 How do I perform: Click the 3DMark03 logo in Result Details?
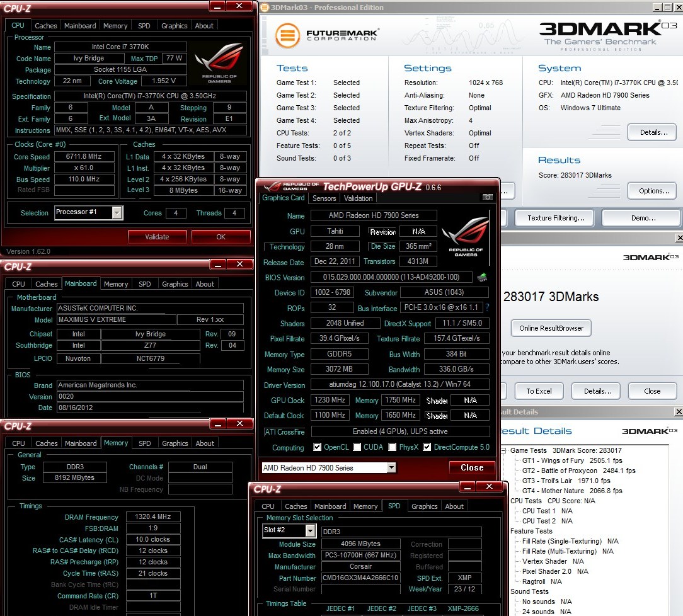tap(649, 431)
